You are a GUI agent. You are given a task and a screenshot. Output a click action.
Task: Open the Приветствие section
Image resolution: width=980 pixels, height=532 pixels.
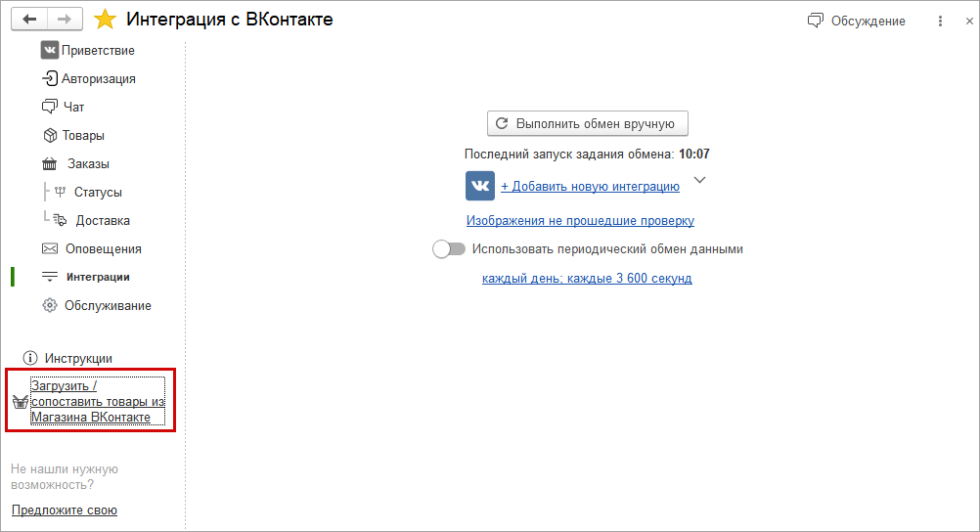pos(98,50)
